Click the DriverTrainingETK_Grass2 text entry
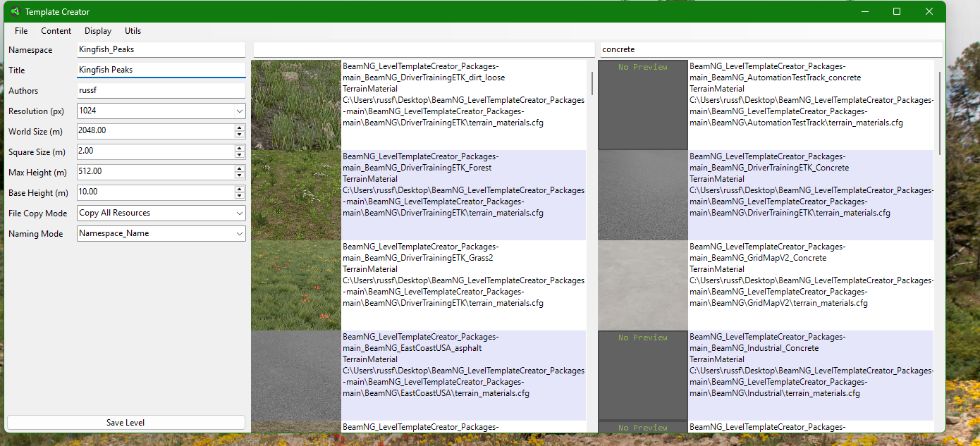This screenshot has height=446, width=980. (x=463, y=285)
